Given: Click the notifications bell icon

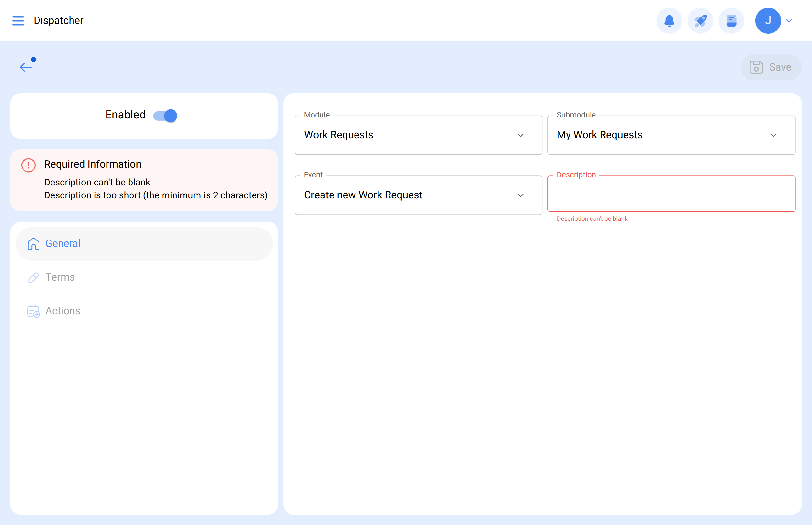Looking at the screenshot, I should pyautogui.click(x=669, y=21).
